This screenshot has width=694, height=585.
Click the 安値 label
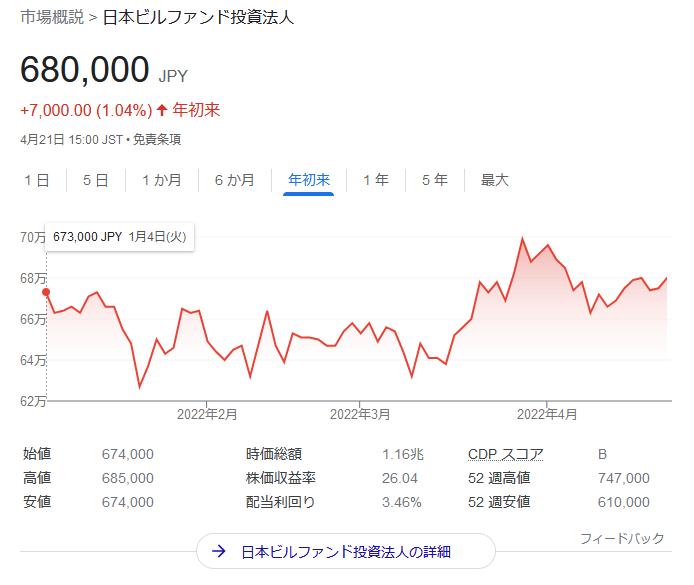(x=37, y=502)
